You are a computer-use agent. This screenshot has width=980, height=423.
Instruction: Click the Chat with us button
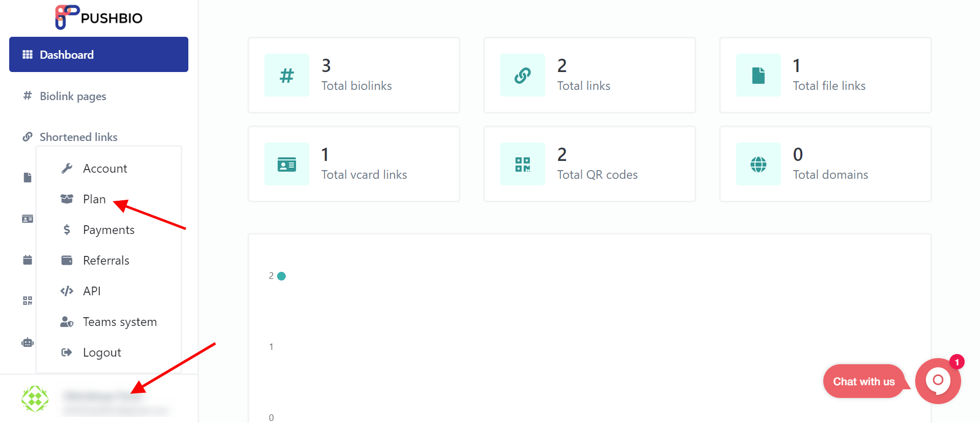pyautogui.click(x=864, y=382)
